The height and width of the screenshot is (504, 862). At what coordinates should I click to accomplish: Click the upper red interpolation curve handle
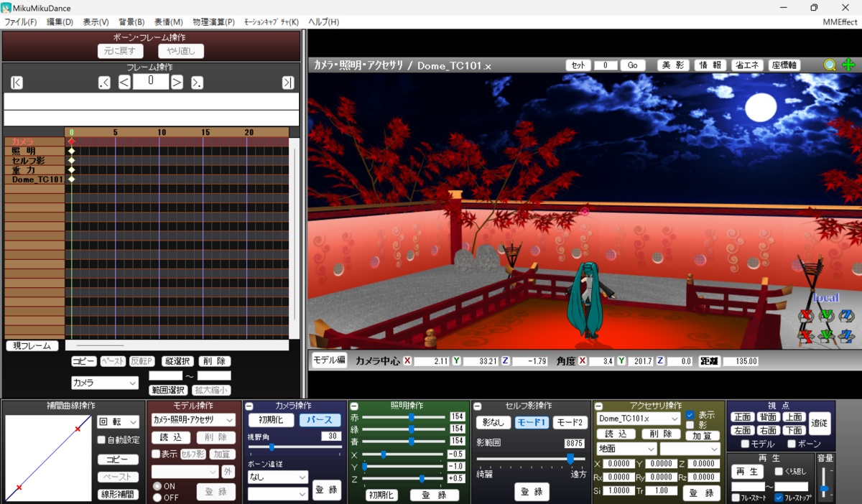click(78, 429)
